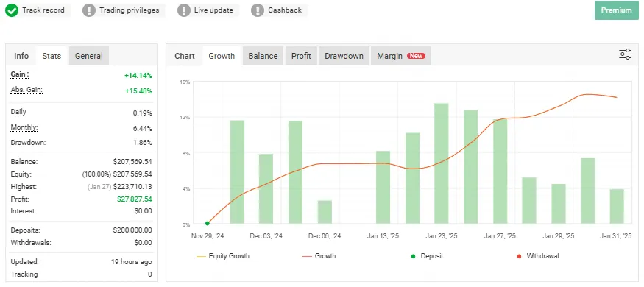Toggle Deposit legend entry
This screenshot has height=287, width=644.
pyautogui.click(x=427, y=256)
